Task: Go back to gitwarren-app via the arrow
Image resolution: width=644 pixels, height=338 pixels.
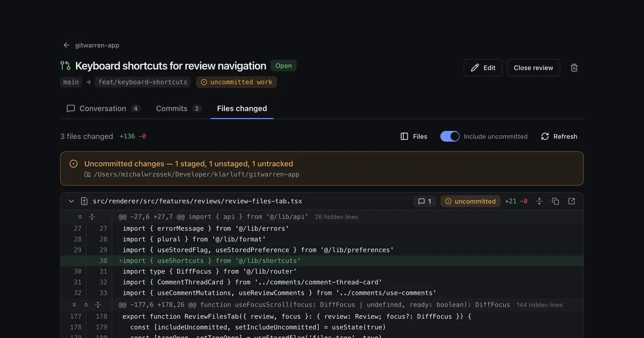Action: tap(67, 45)
